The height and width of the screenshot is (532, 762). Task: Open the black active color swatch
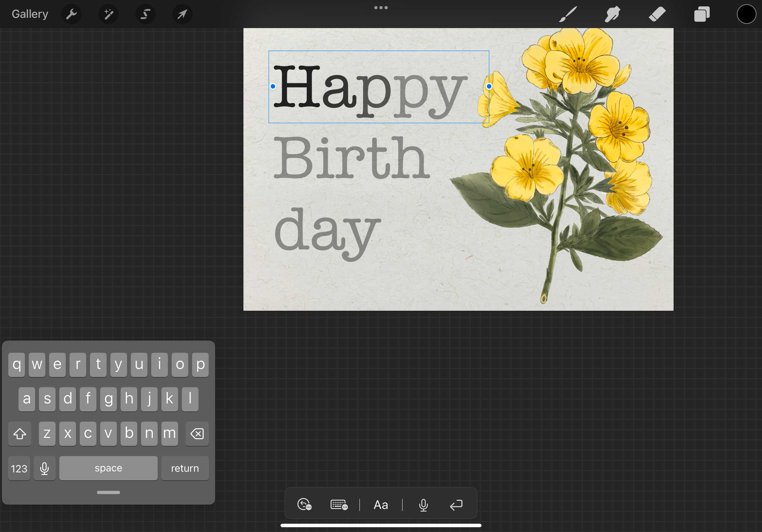[x=746, y=14]
